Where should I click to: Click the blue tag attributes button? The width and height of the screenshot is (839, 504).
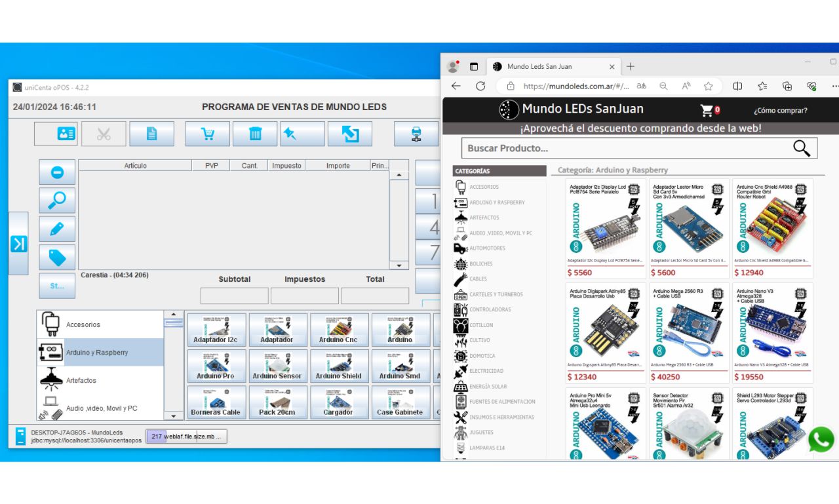click(x=57, y=258)
